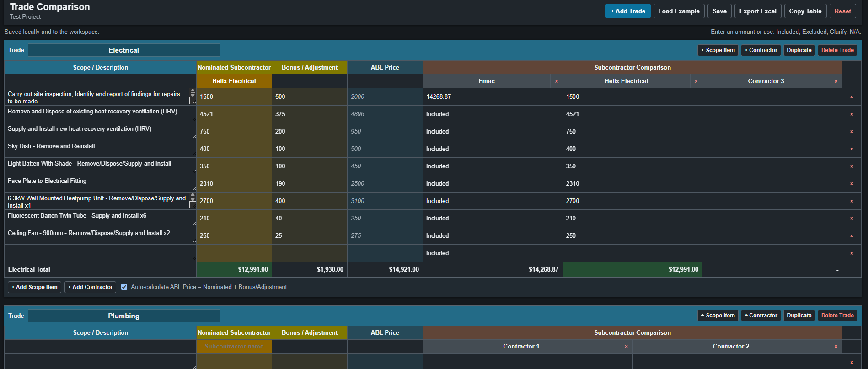868x369 pixels.
Task: Select the nominated price cell showing 2700
Action: [x=234, y=201]
